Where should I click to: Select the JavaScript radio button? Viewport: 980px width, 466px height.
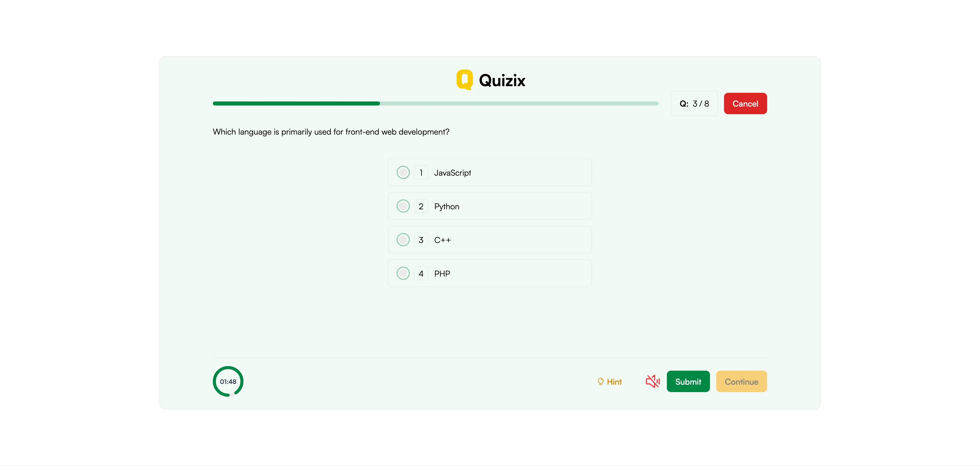click(x=403, y=173)
